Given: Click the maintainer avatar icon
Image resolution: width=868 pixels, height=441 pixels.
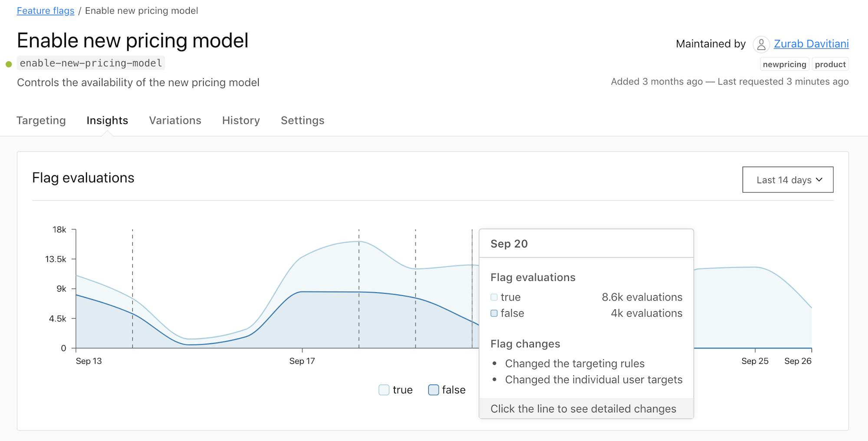Looking at the screenshot, I should (761, 44).
